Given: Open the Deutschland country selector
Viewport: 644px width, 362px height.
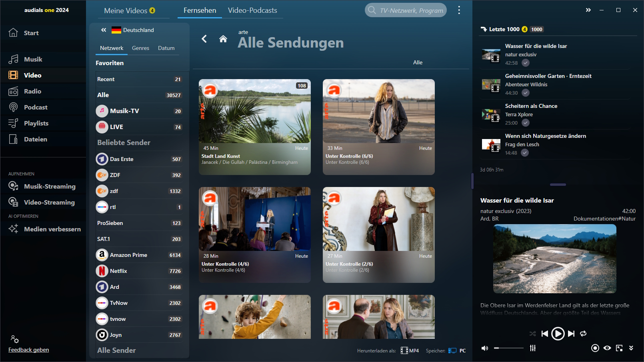Looking at the screenshot, I should (133, 30).
